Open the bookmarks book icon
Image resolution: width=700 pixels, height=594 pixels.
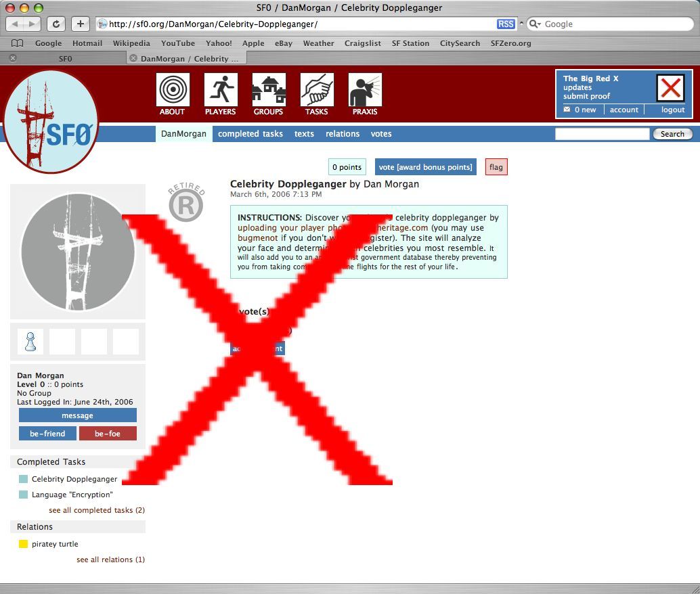(18, 43)
